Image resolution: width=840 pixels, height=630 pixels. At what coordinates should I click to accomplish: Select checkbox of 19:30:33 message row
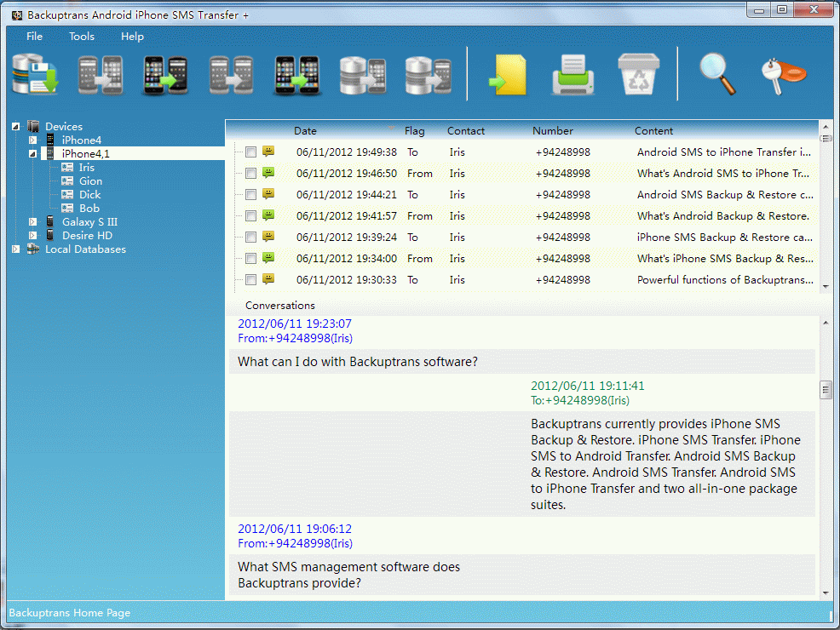pos(250,280)
